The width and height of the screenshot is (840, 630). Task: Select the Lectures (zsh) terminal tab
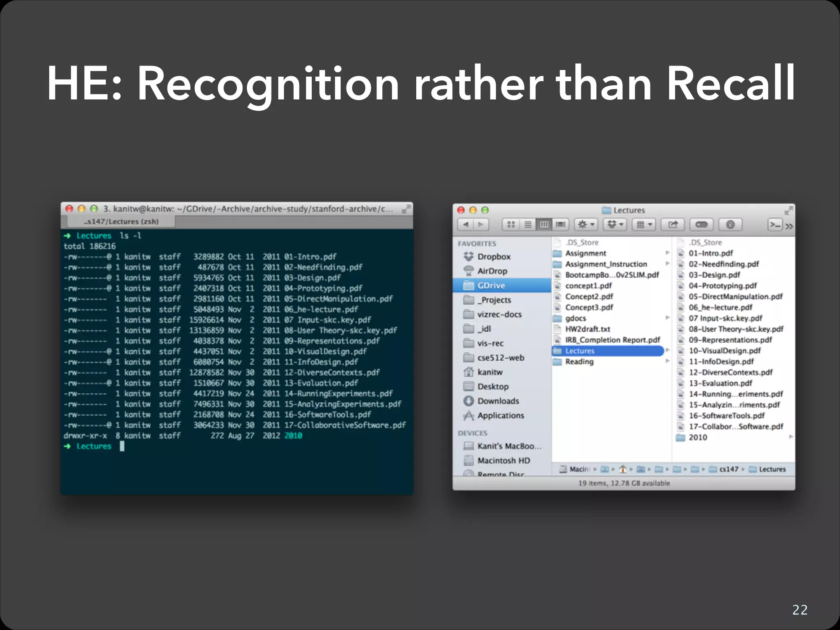[x=121, y=221]
